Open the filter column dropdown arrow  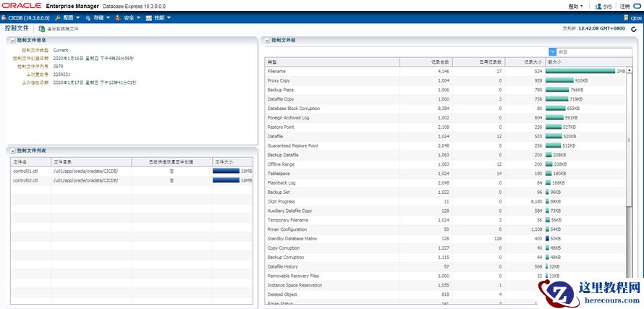(x=553, y=52)
